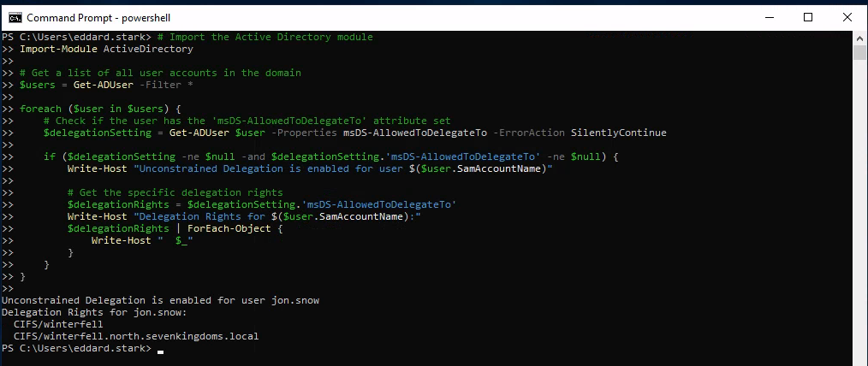Click the blinking cursor at the last prompt
868x366 pixels.
coord(160,350)
